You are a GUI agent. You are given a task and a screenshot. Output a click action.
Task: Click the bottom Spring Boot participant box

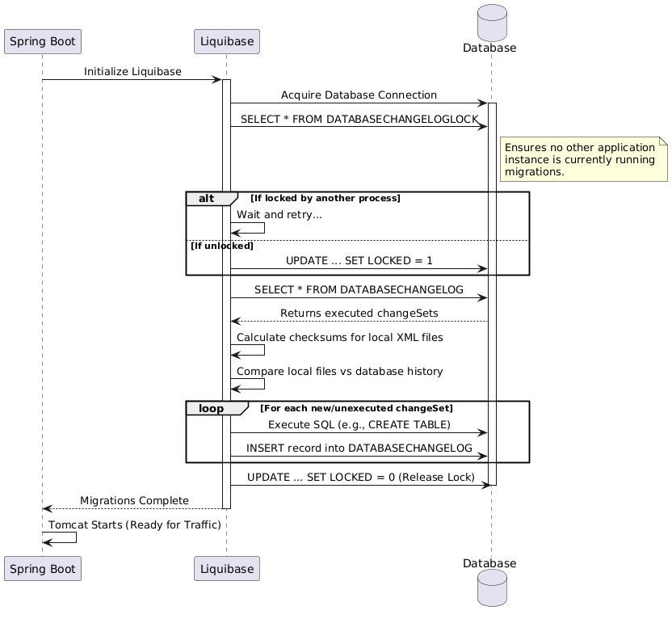43,568
